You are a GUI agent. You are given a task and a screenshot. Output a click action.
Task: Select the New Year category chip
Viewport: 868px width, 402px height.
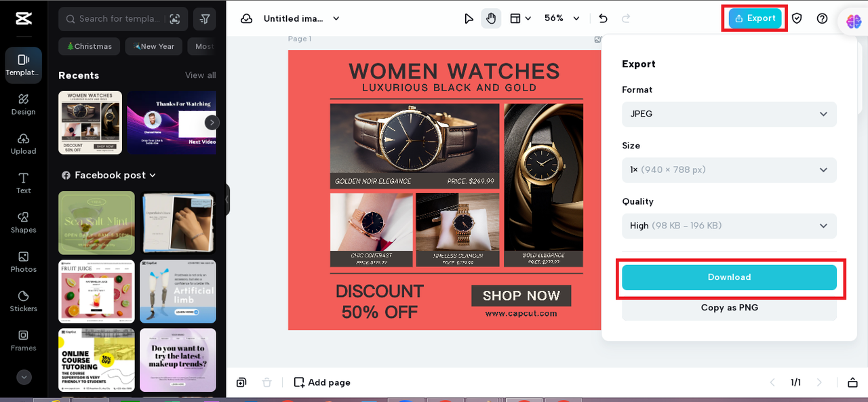pos(154,46)
